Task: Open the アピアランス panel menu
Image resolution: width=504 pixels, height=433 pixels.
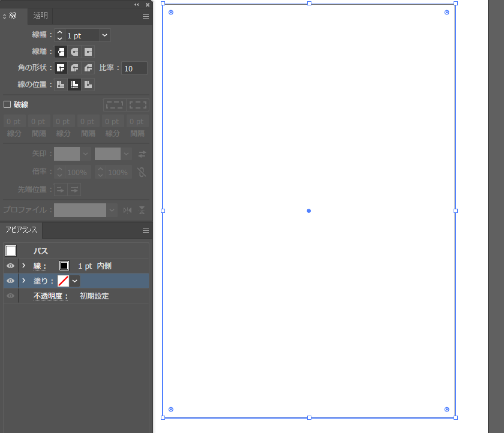Action: click(145, 230)
